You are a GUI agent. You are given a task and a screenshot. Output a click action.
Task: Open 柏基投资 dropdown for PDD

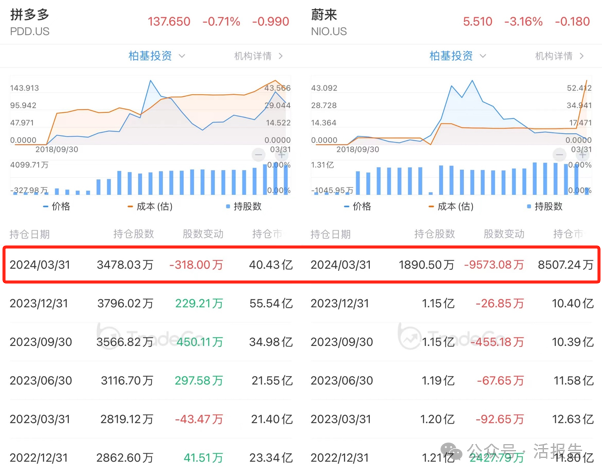coord(156,56)
